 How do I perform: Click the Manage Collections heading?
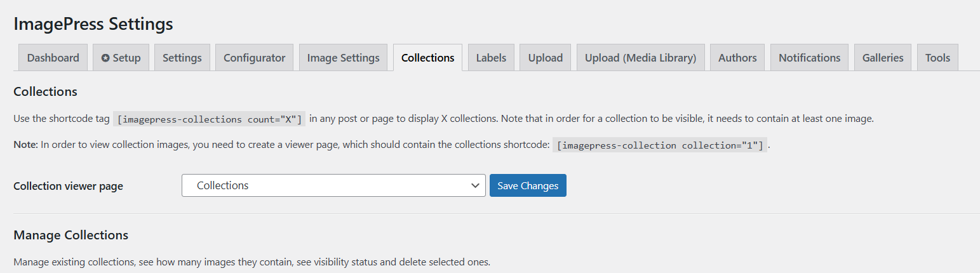click(x=71, y=235)
